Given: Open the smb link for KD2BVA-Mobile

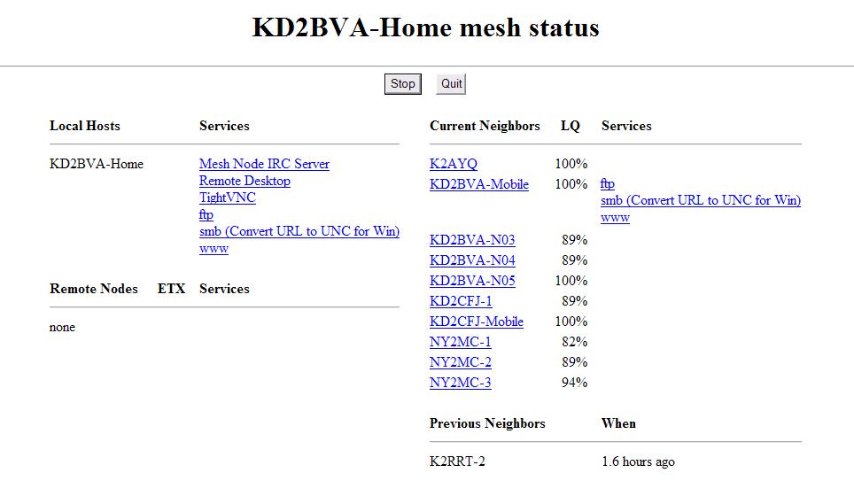Looking at the screenshot, I should (x=701, y=200).
